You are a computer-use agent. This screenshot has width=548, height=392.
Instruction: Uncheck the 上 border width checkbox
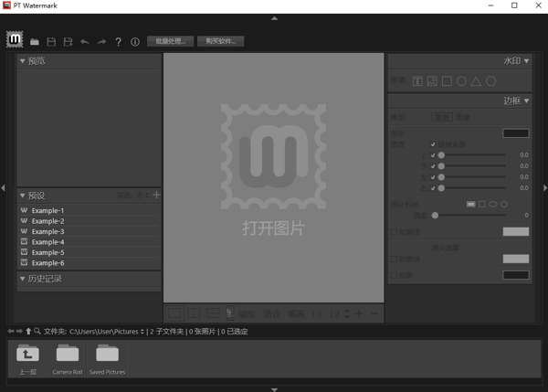click(x=433, y=155)
